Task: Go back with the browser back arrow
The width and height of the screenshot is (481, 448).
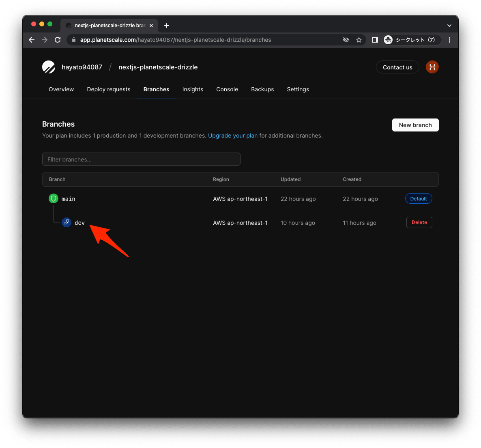Action: click(32, 40)
